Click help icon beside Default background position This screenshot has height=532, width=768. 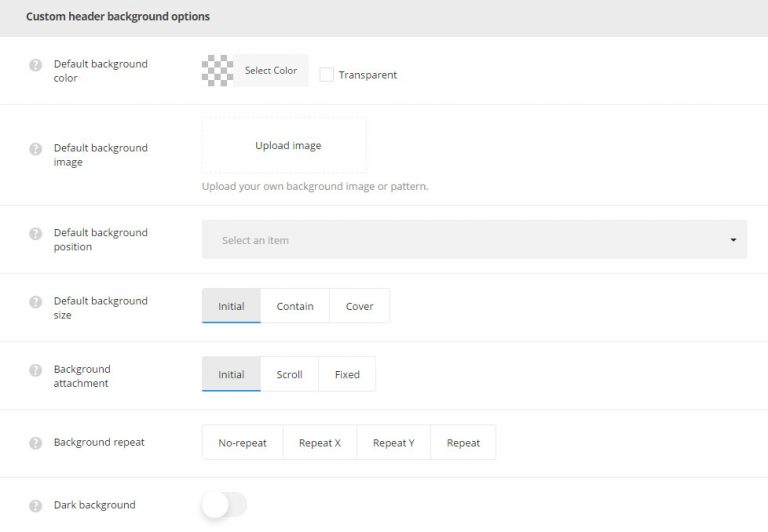(x=35, y=233)
